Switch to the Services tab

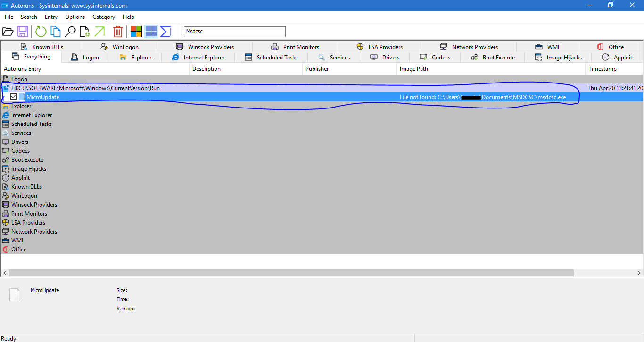(334, 58)
